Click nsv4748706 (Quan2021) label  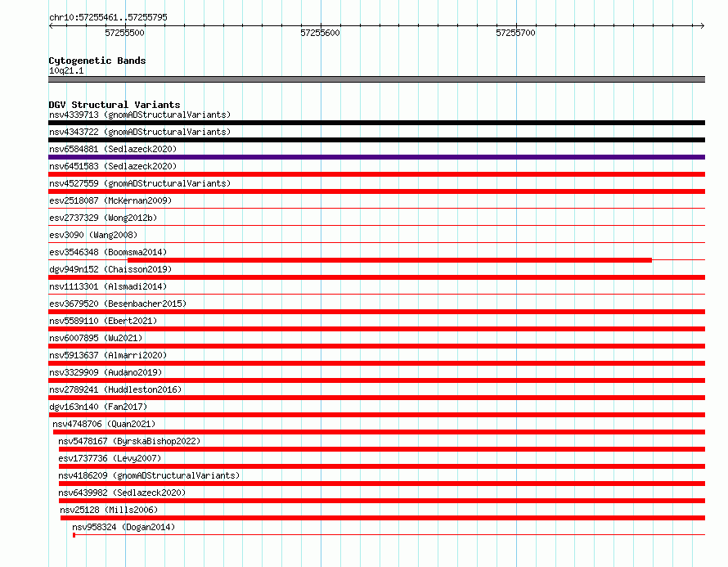104,424
